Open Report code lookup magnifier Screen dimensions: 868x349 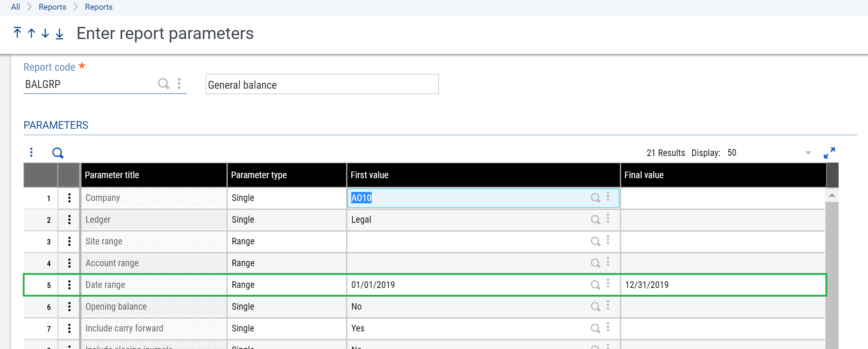pos(163,84)
